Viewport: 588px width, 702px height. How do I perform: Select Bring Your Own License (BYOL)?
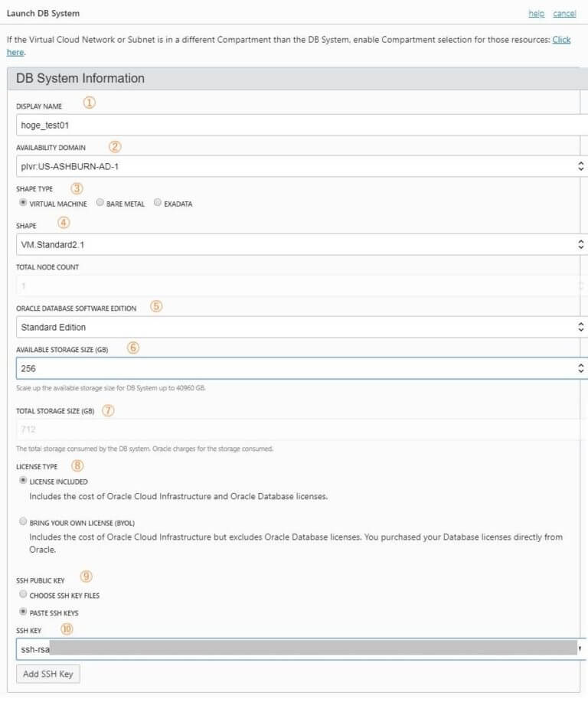point(24,522)
